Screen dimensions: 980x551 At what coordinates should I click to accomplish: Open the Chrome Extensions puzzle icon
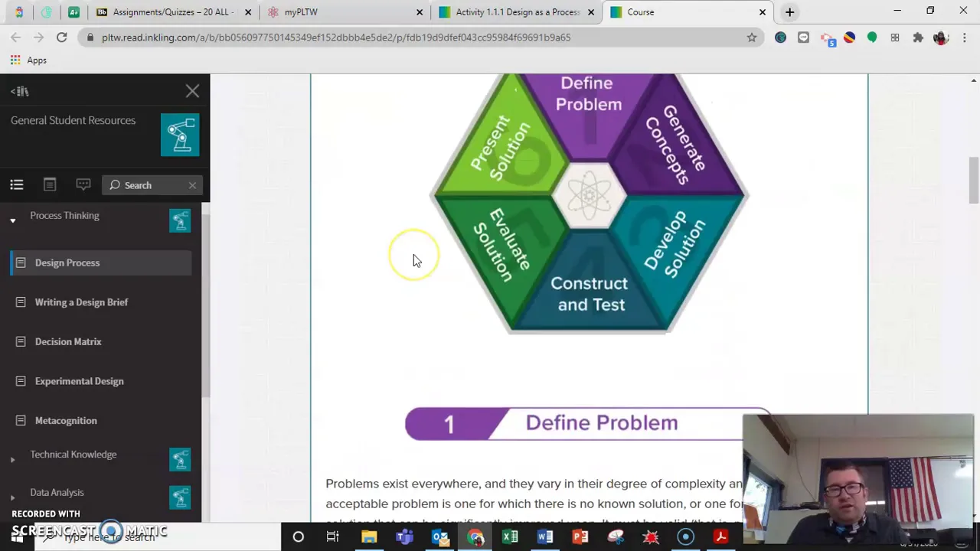(x=918, y=37)
